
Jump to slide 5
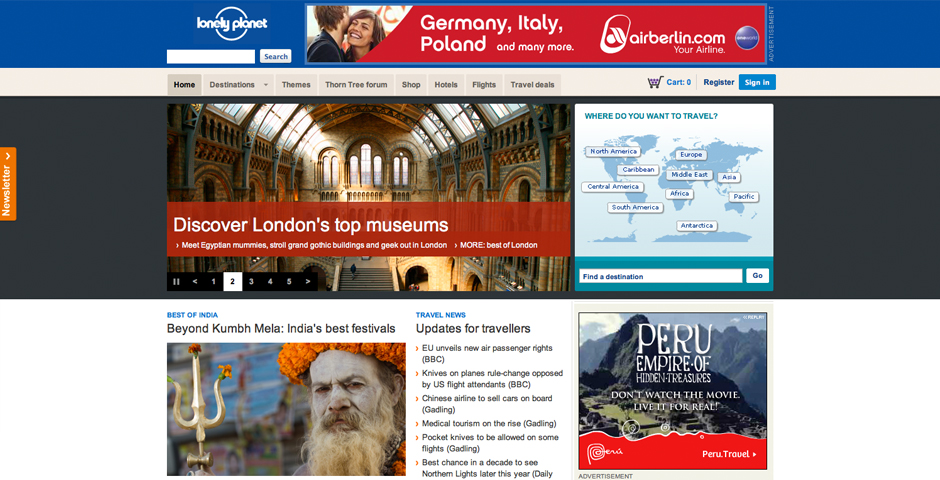[289, 282]
